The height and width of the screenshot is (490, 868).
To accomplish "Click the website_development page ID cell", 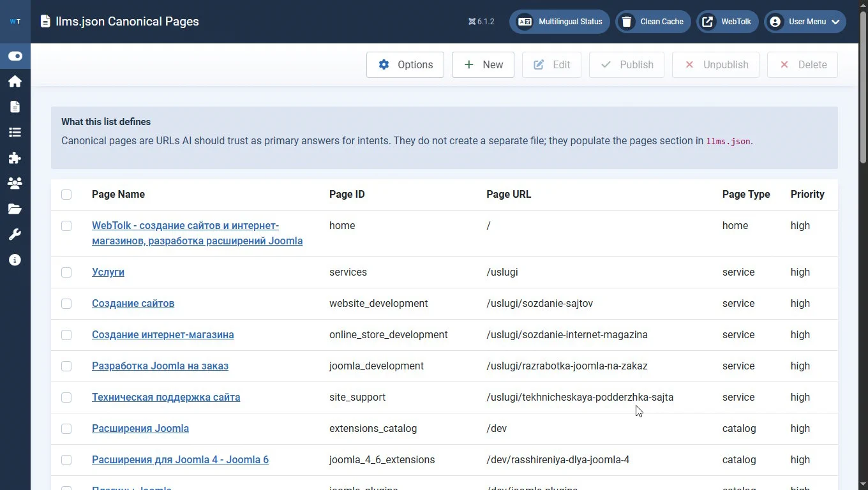I will pyautogui.click(x=378, y=304).
